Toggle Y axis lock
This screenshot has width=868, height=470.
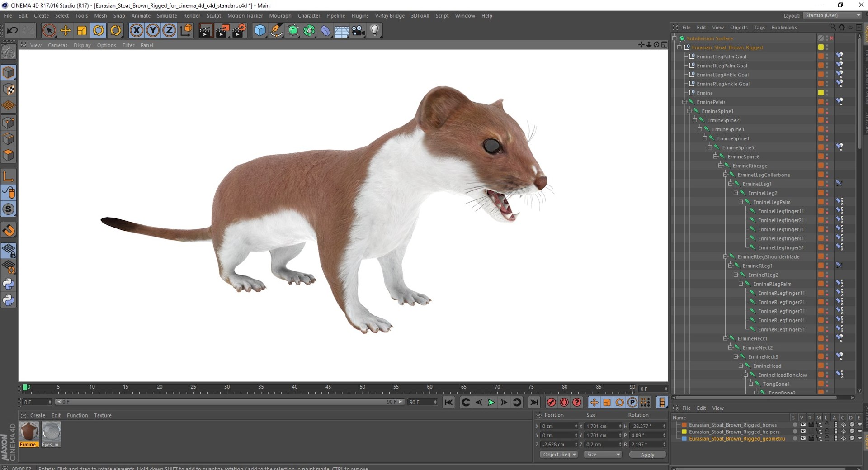[153, 31]
